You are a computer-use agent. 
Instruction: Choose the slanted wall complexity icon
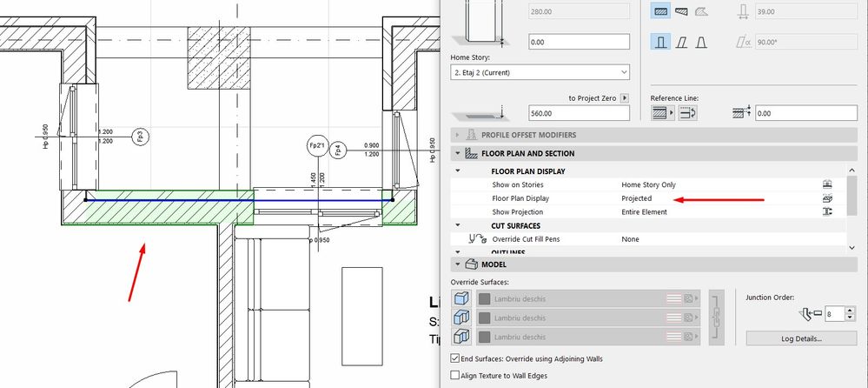[681, 42]
